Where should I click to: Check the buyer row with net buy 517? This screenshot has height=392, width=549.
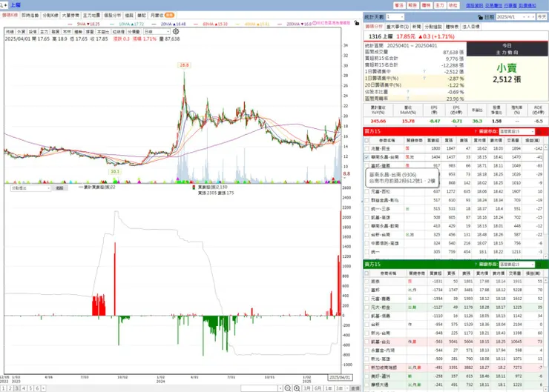pos(366,200)
